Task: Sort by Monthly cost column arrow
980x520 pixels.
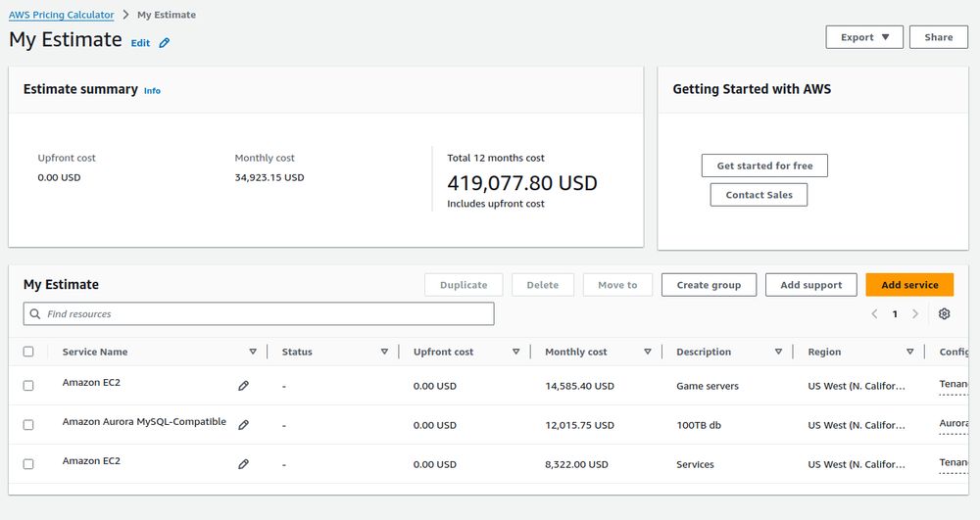Action: 648,352
